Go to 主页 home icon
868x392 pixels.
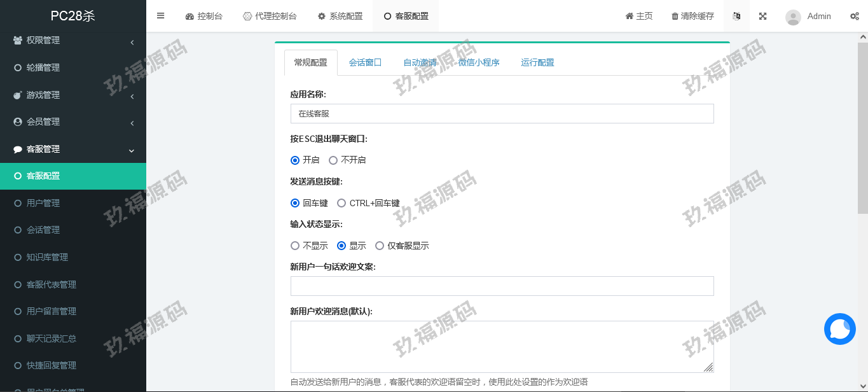point(630,16)
